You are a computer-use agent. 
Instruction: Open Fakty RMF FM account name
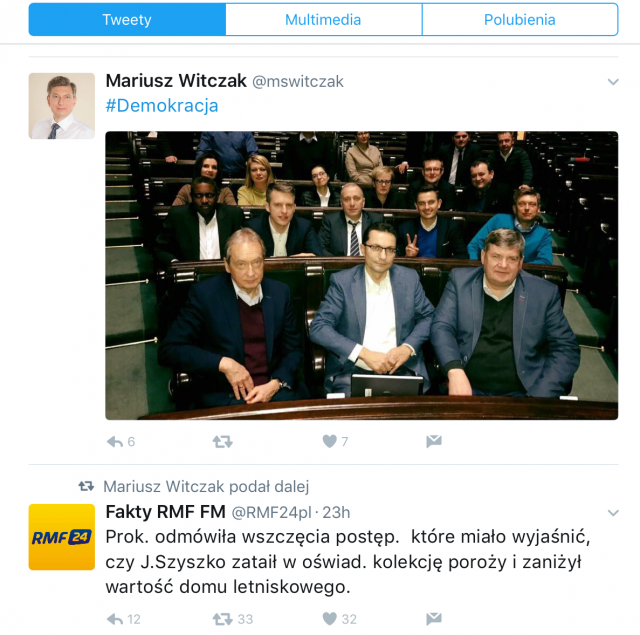pyautogui.click(x=166, y=512)
